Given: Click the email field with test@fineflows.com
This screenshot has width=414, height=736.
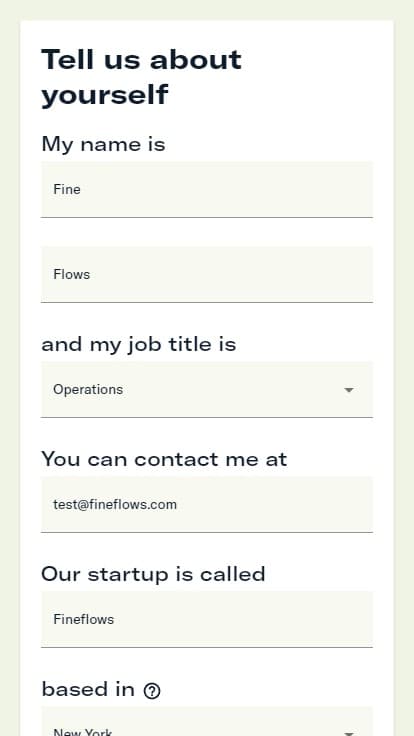Looking at the screenshot, I should [x=207, y=505].
